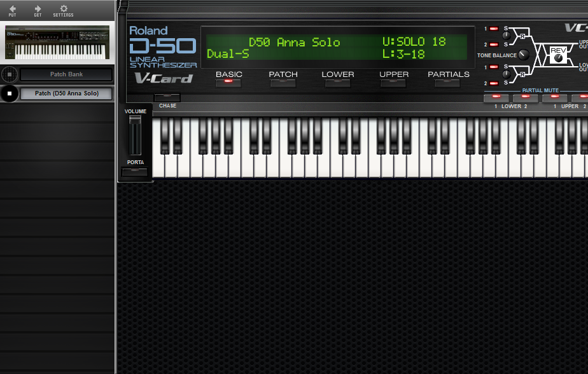
Task: Click the partial balance knob below Tone Balance
Action: [507, 74]
